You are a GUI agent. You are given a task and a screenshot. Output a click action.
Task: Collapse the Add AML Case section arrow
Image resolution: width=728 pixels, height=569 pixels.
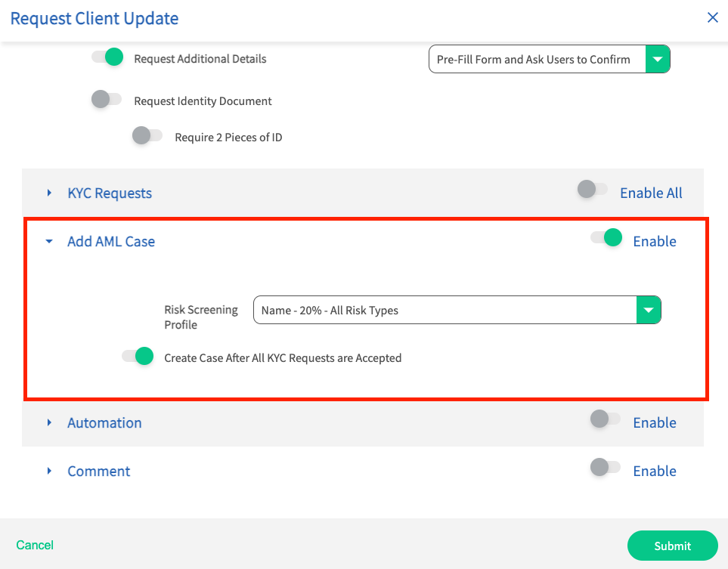pyautogui.click(x=49, y=241)
